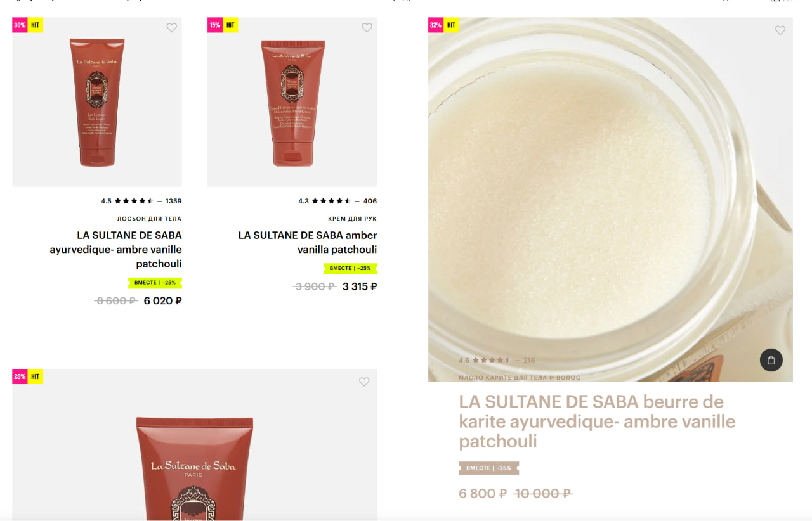Screen dimensions: 812x521
Task: Open the 4.5 star rating with 1359 reviews
Action: point(141,201)
